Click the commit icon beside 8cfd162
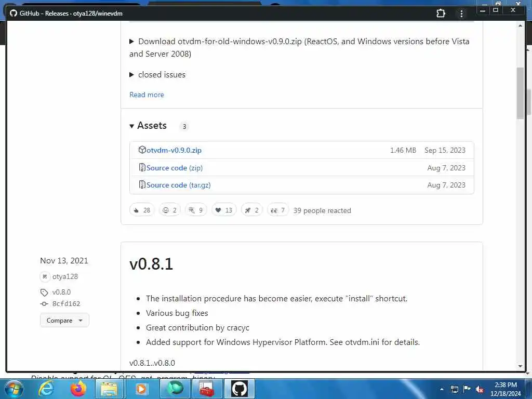Viewport: 532px width, 399px height. point(44,303)
